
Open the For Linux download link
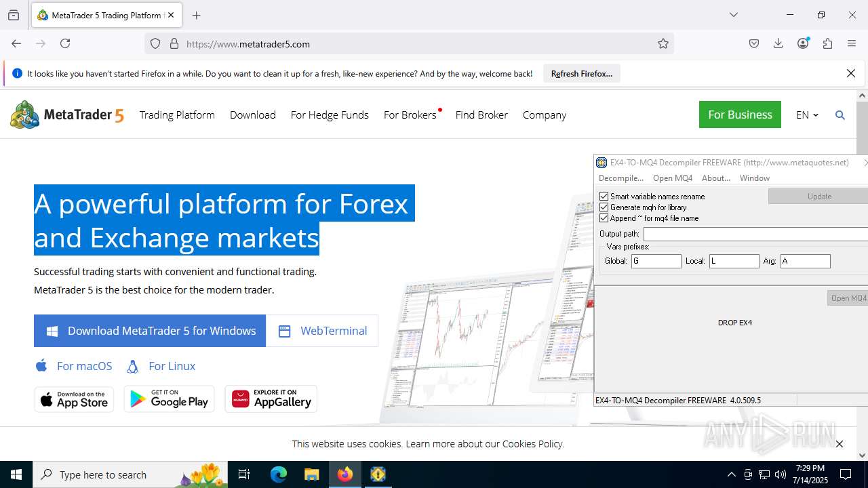click(x=161, y=366)
